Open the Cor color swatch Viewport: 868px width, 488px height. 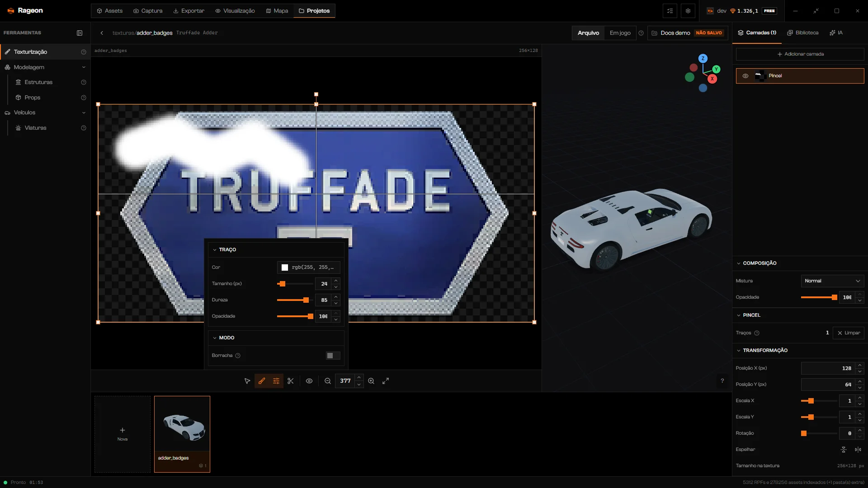(285, 267)
